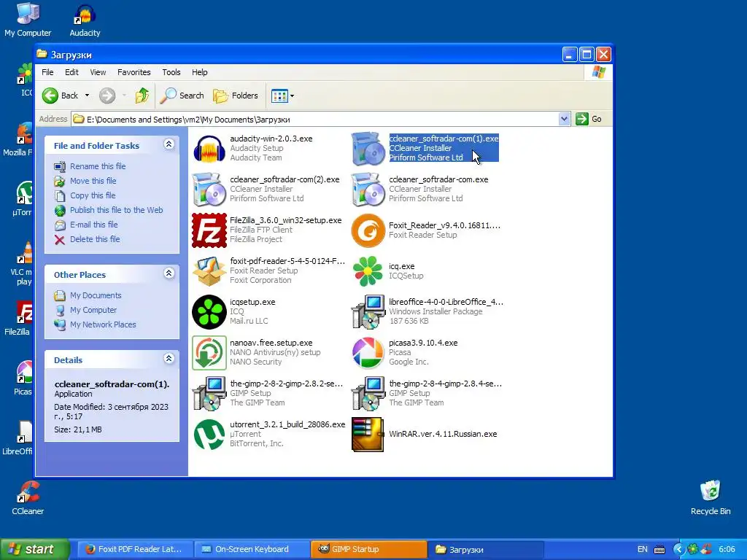Open the File menu
The image size is (747, 560).
point(47,72)
